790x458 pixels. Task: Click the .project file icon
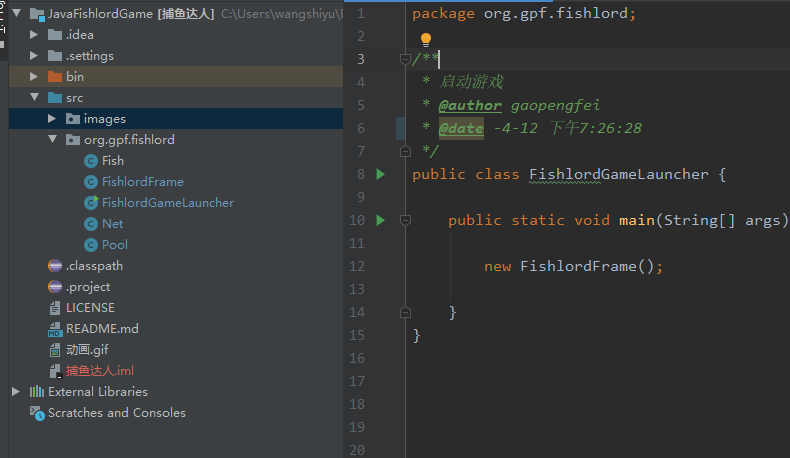click(55, 287)
